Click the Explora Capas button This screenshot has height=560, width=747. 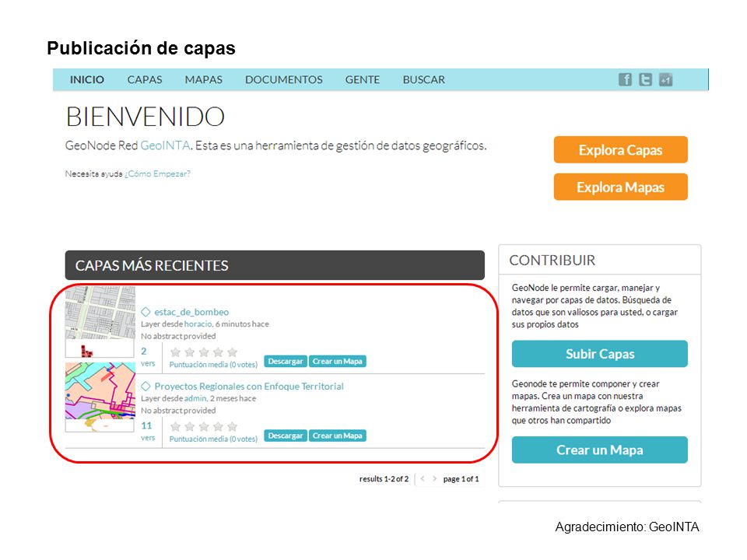620,149
